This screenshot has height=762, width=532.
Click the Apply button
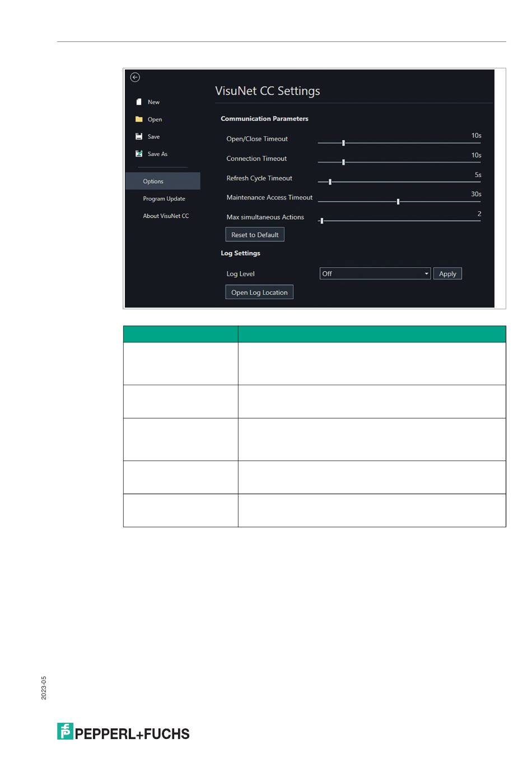[x=447, y=273]
